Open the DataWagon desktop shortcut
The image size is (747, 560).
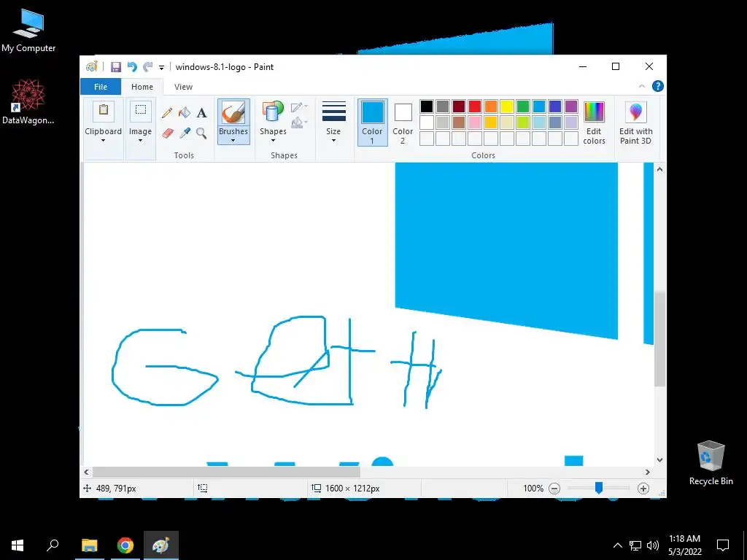28,102
